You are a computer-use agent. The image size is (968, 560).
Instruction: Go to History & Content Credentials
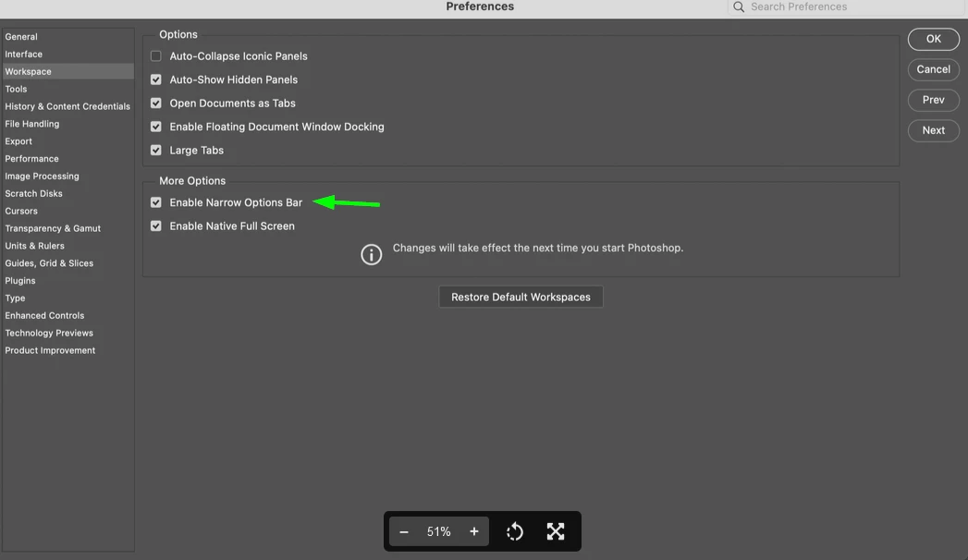(67, 106)
